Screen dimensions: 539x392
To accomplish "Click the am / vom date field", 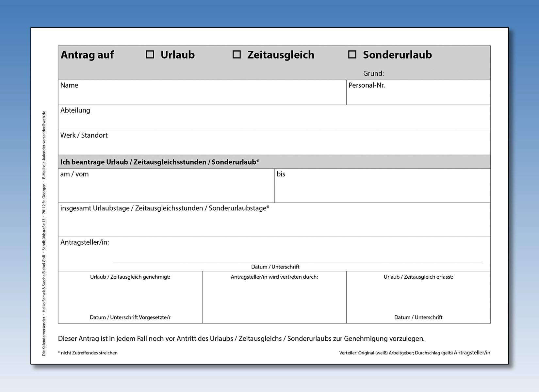I will (166, 189).
